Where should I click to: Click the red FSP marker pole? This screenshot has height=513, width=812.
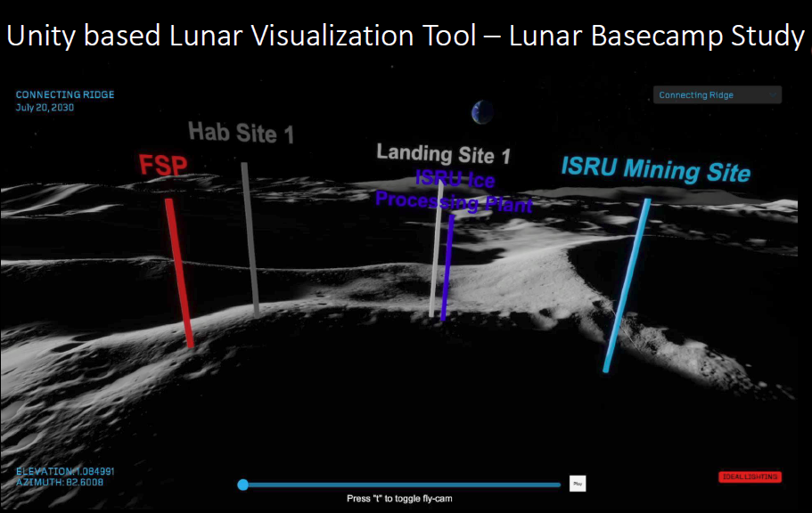tap(179, 272)
